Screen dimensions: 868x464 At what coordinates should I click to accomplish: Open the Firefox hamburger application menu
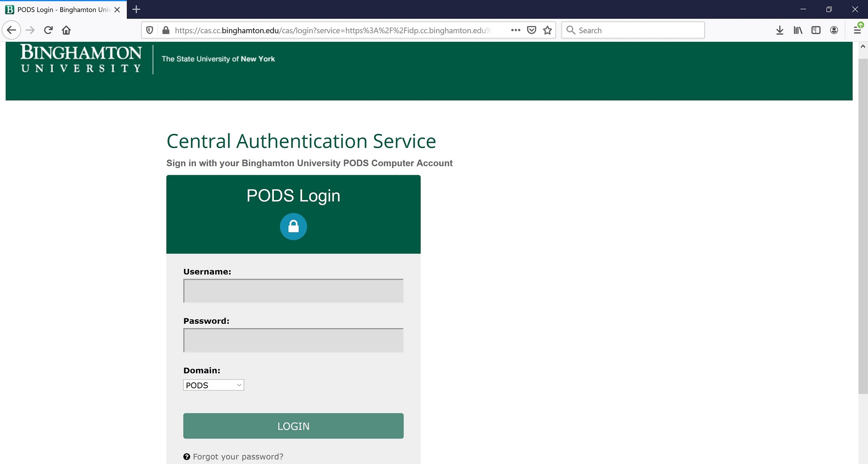pos(857,30)
